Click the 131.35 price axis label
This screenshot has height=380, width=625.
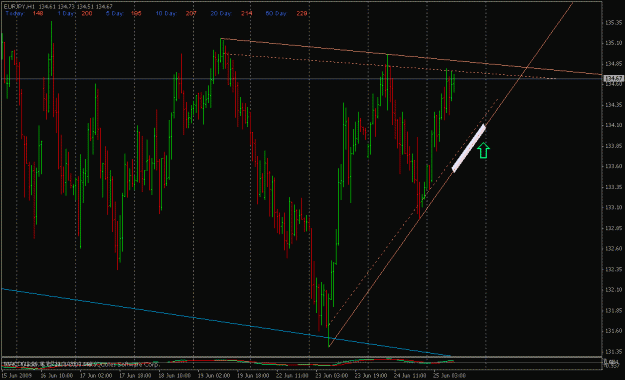click(614, 351)
